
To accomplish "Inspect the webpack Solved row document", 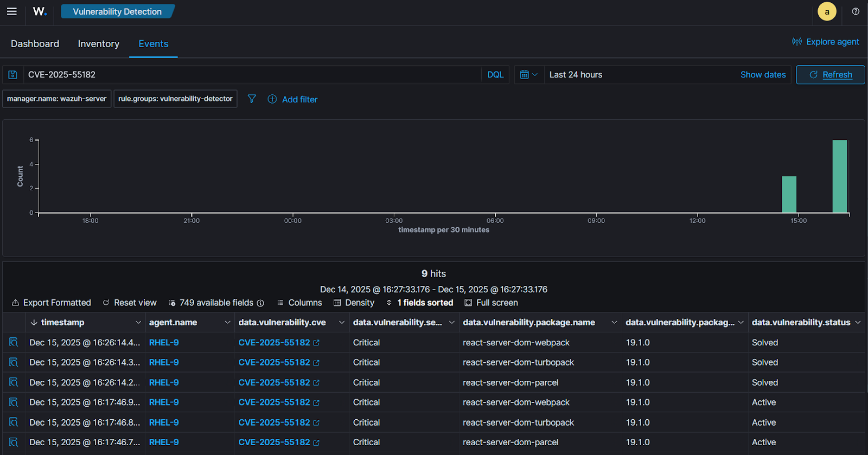I will pyautogui.click(x=14, y=342).
